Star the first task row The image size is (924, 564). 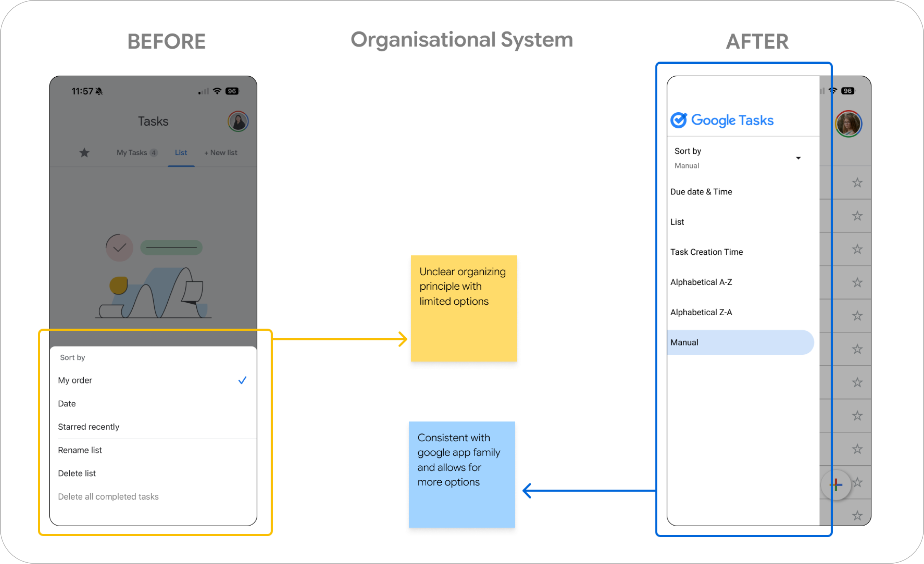point(857,183)
